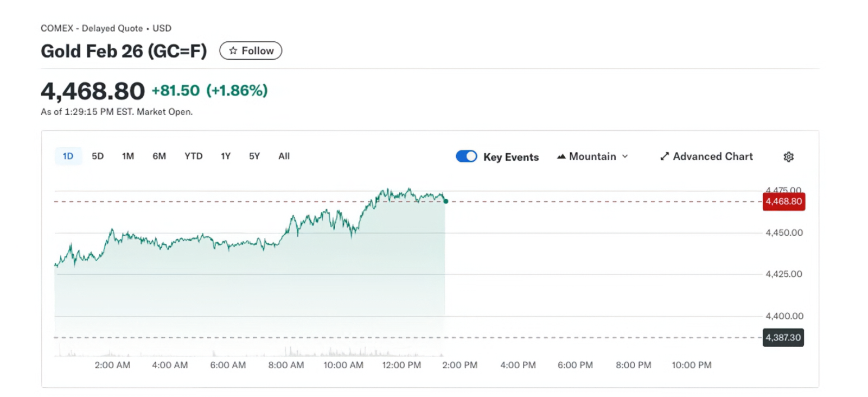Click the Gold Feb 26 (GC=F) title

pyautogui.click(x=124, y=51)
